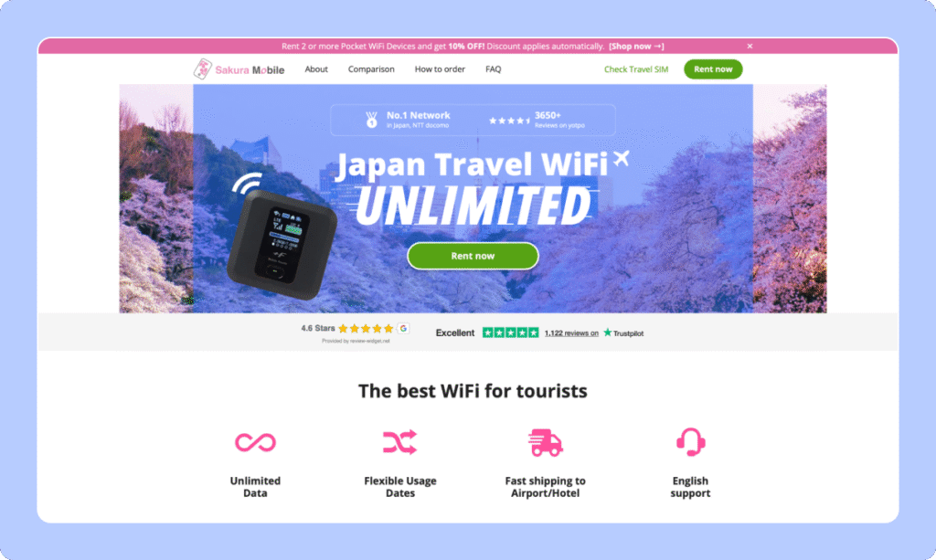The image size is (936, 560).
Task: Click the Unlimited Data infinity icon
Action: click(255, 442)
